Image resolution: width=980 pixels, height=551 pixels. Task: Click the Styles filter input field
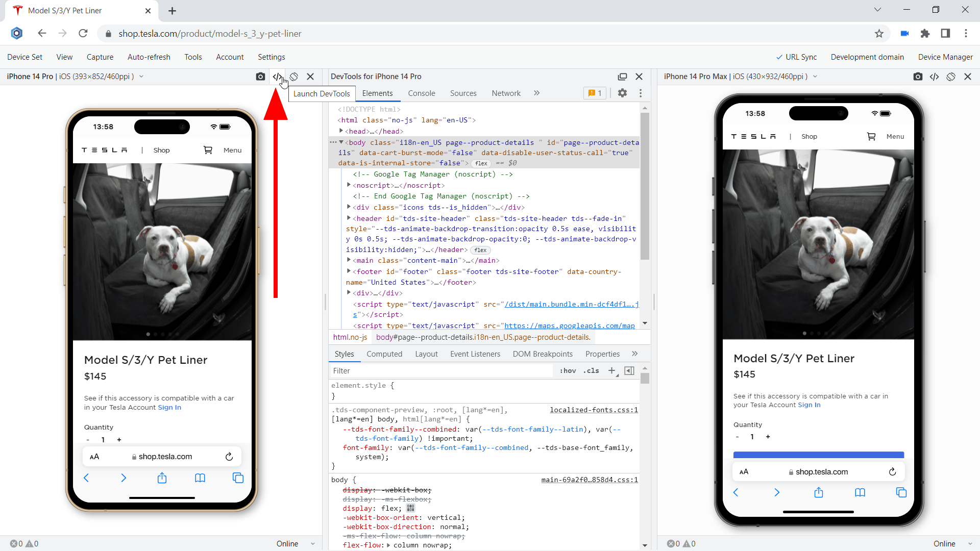[x=439, y=370]
